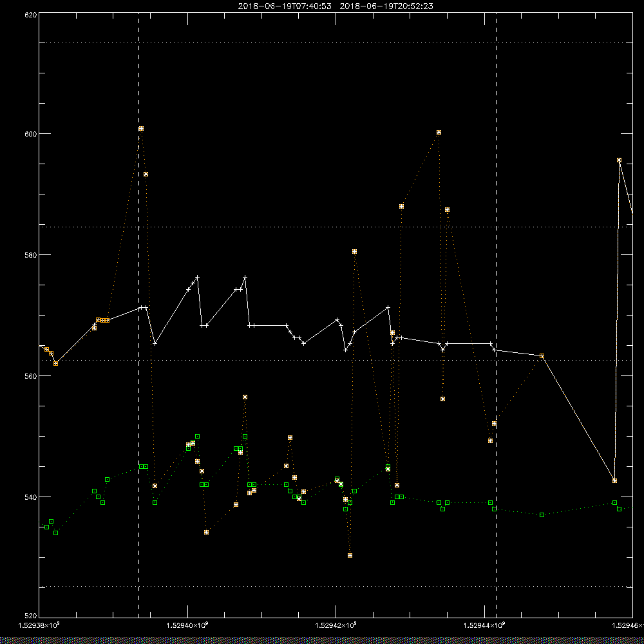Select the y-axis label 560
644x644 pixels.
(x=32, y=376)
